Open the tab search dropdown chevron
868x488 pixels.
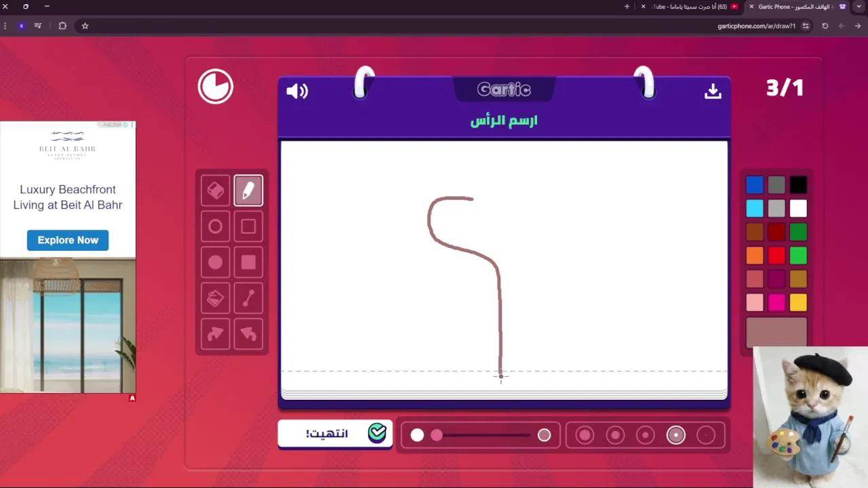pos(859,7)
